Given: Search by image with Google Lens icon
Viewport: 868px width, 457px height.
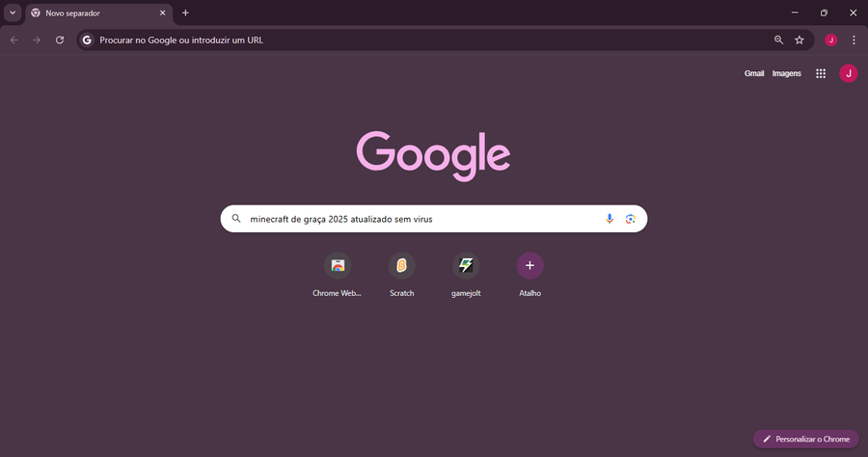Looking at the screenshot, I should [631, 219].
